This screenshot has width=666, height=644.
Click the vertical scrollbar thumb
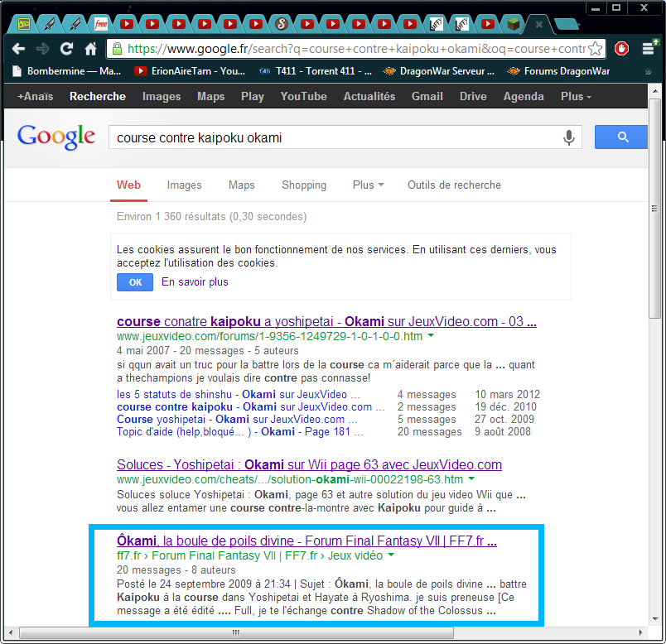pyautogui.click(x=654, y=208)
